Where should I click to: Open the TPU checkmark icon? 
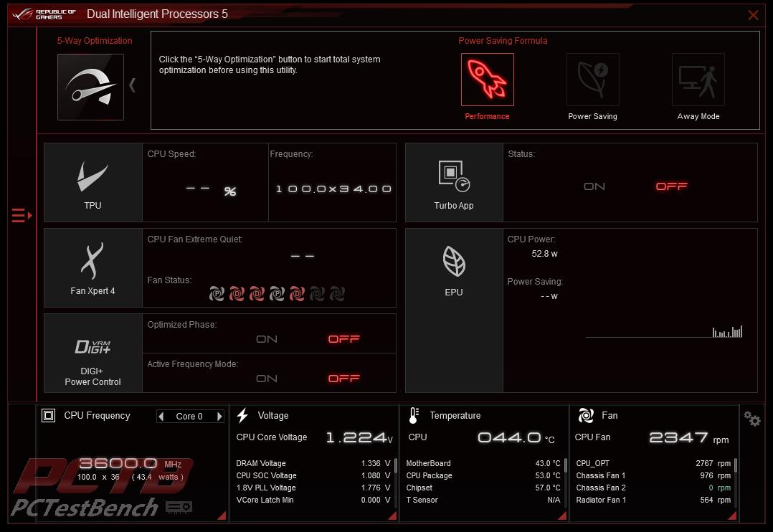click(93, 176)
